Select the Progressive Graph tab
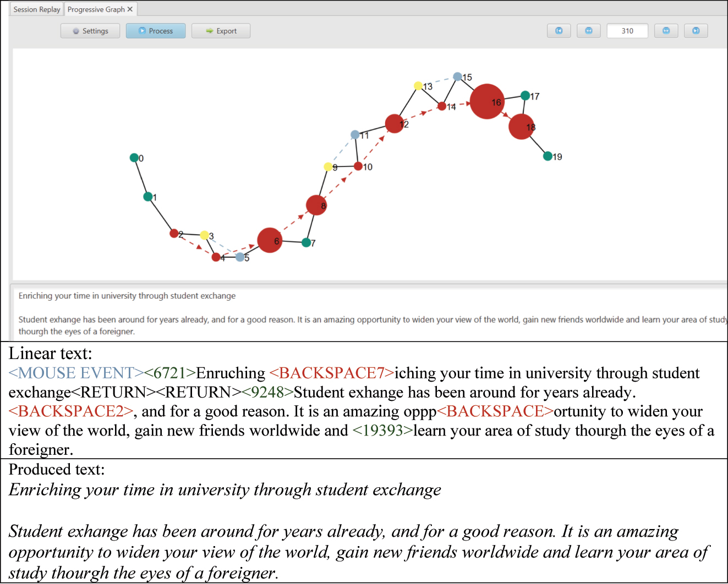Viewport: 728px width, 584px height. click(x=96, y=9)
